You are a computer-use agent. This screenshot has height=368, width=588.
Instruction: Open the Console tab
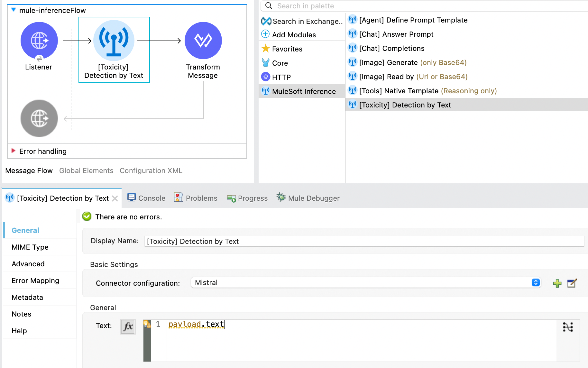(x=146, y=198)
